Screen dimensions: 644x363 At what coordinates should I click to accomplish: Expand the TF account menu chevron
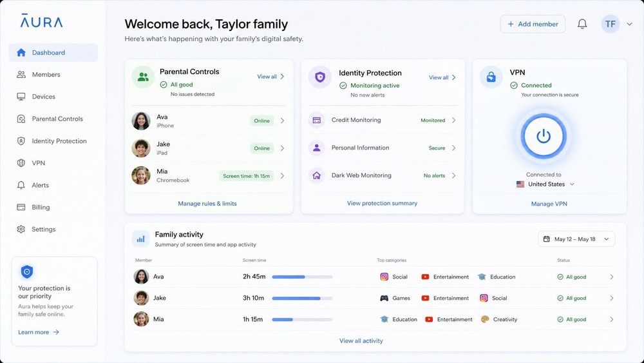tap(629, 24)
